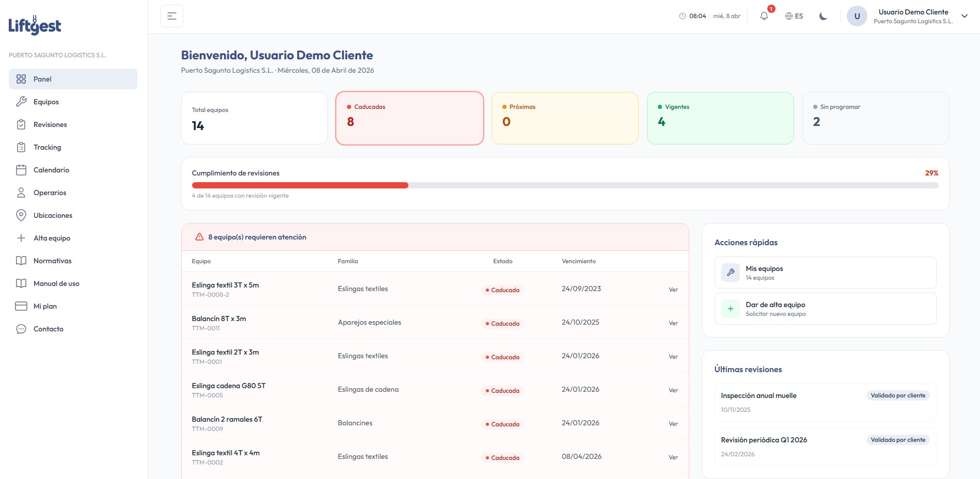Click the user avatar U circle

[857, 16]
